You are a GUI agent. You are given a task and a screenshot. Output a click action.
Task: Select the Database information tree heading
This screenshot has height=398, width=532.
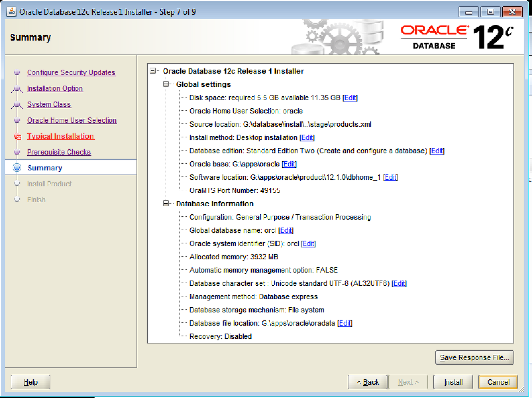pyautogui.click(x=215, y=204)
